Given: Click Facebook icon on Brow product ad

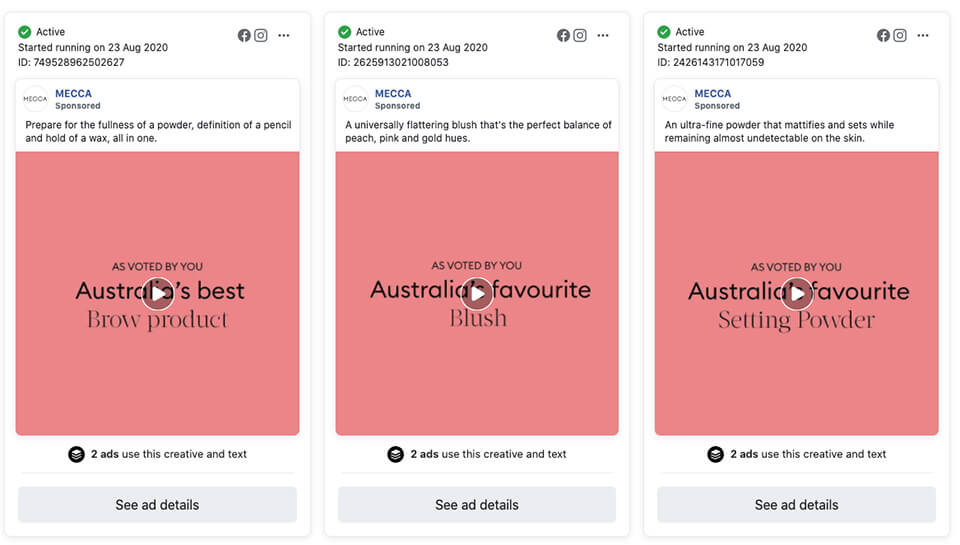Looking at the screenshot, I should point(244,36).
